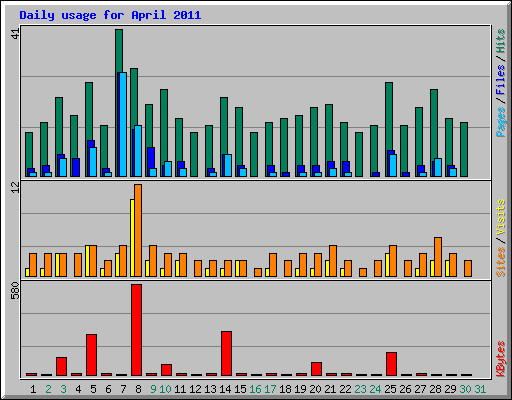Screen dimensions: 512x400
Task: Click the "12" visits axis value
Action: pyautogui.click(x=15, y=188)
